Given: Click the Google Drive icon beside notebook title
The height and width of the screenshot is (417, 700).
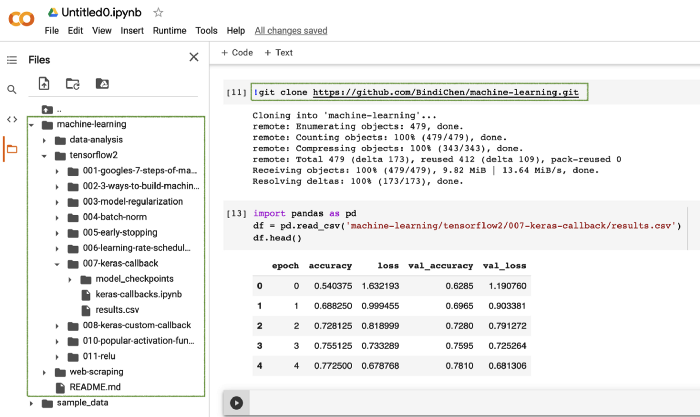Looking at the screenshot, I should click(x=53, y=13).
